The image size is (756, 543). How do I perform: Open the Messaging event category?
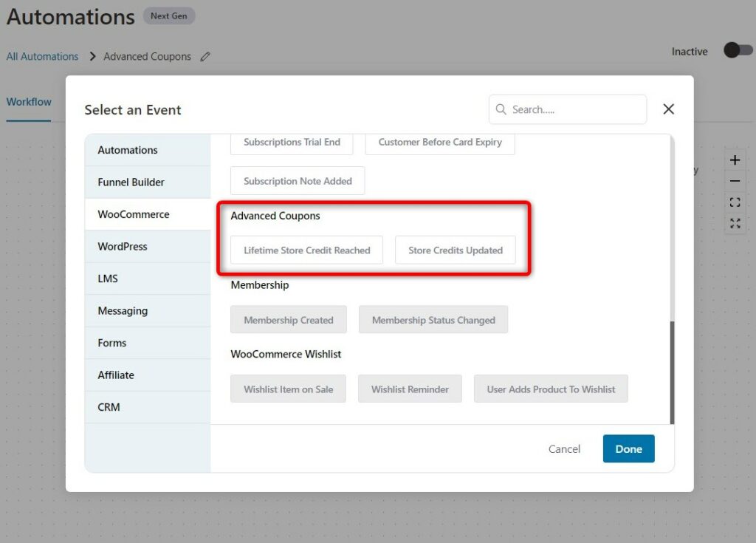click(148, 311)
